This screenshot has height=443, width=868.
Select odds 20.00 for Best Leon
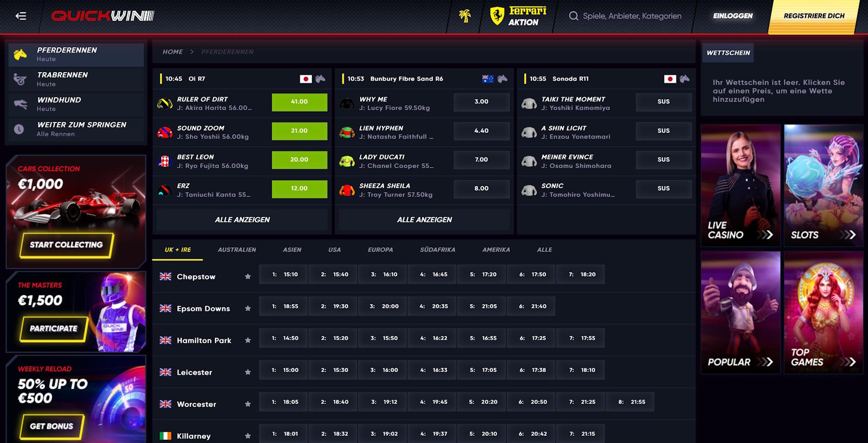[x=299, y=160]
